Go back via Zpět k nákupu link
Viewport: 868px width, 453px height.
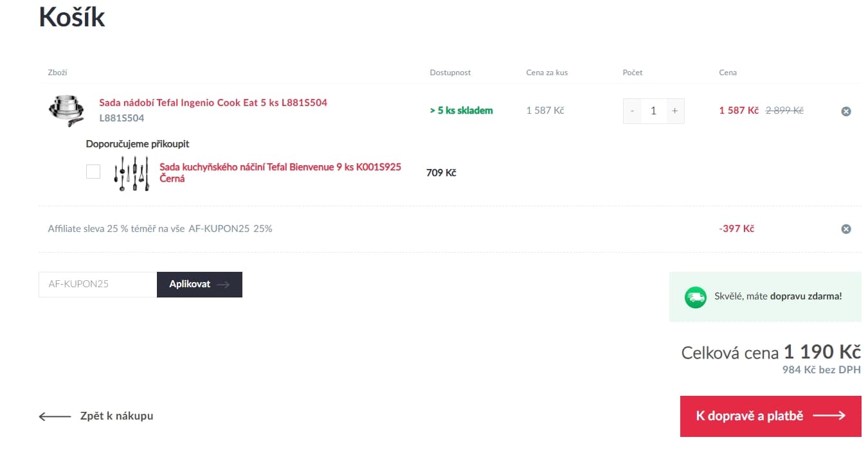coord(116,416)
